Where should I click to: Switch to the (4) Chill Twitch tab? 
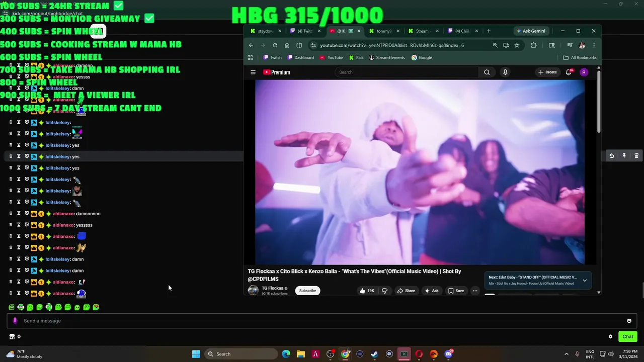[463, 31]
